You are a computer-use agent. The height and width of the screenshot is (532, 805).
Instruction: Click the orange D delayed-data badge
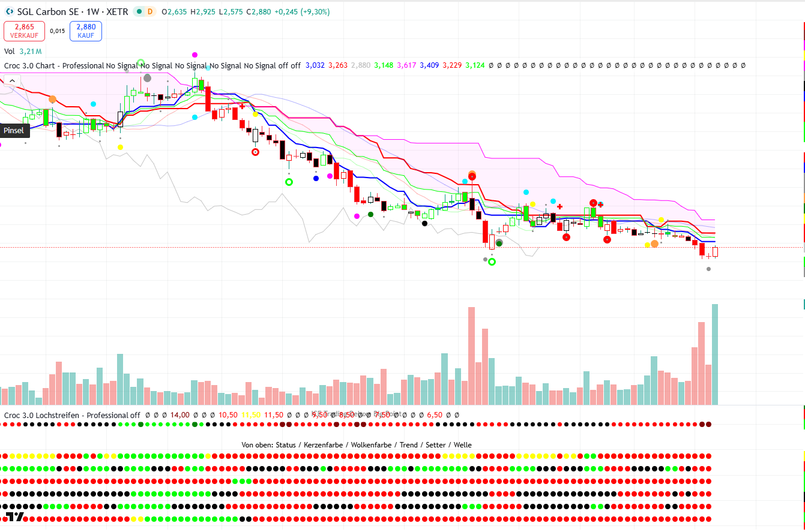(x=150, y=12)
